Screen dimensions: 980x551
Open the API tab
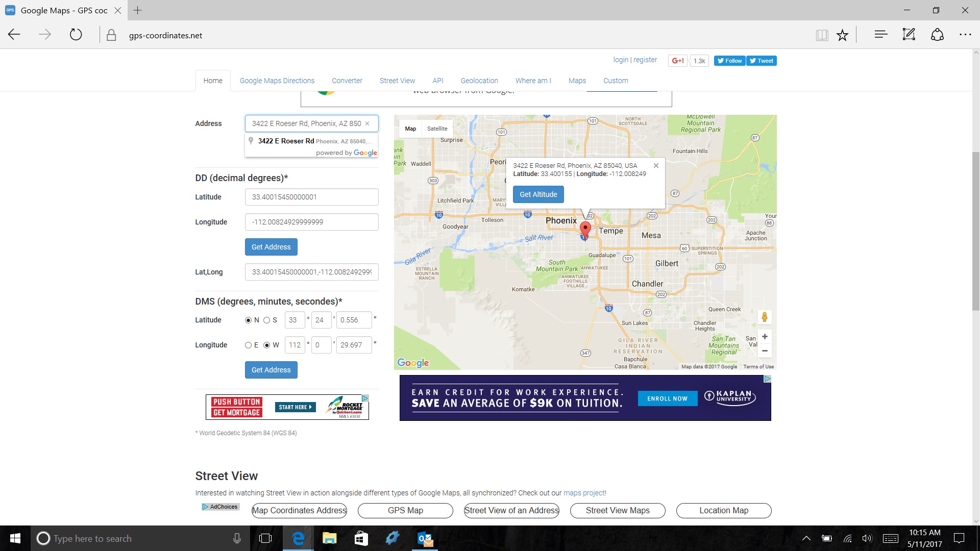point(438,81)
